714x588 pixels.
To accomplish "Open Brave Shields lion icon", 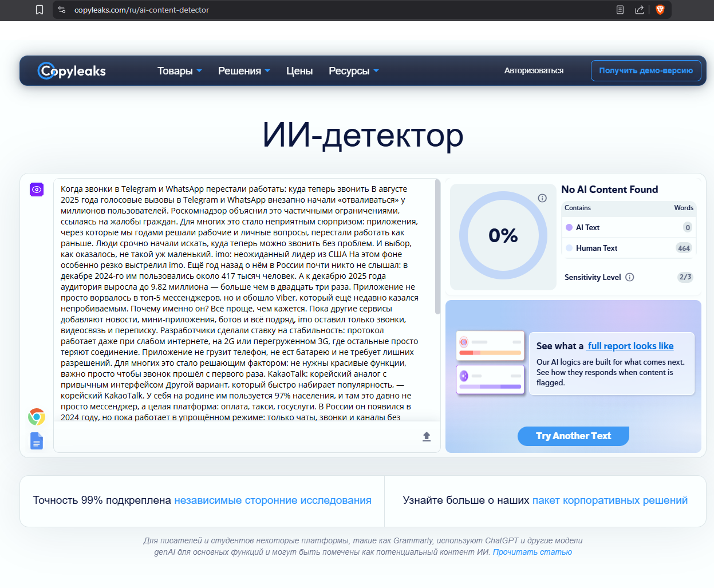I will 660,10.
